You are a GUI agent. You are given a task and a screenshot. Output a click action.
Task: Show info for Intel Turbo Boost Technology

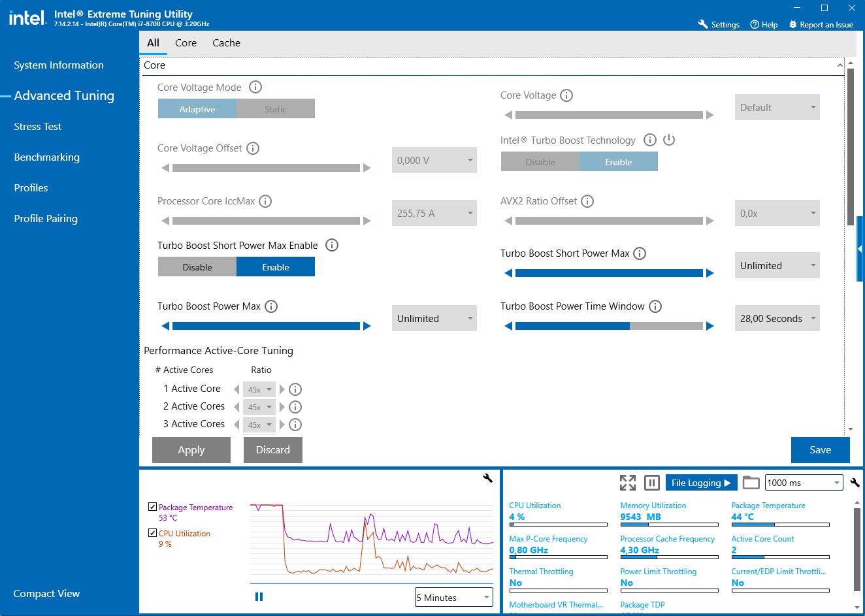[649, 140]
